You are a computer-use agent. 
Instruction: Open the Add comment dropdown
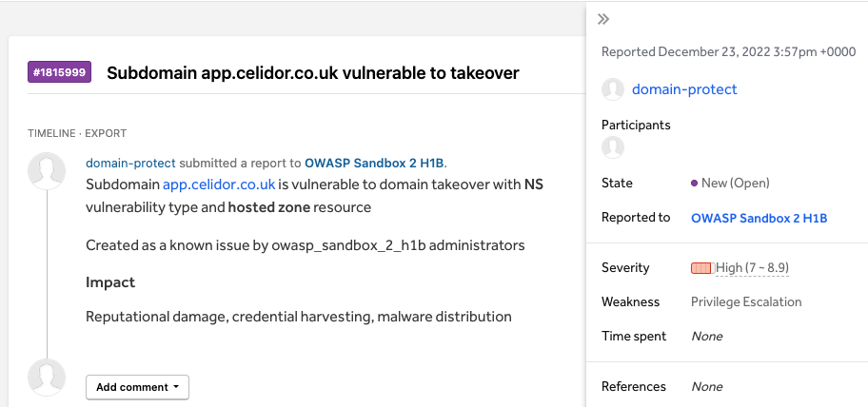137,387
